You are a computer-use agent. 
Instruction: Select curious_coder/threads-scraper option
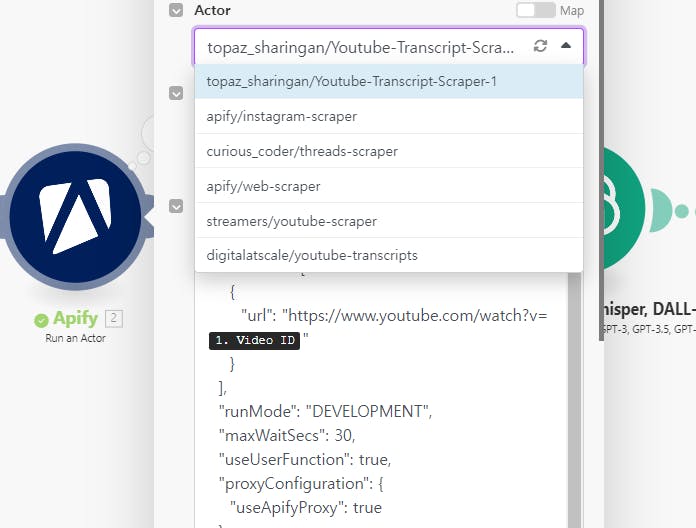click(389, 151)
